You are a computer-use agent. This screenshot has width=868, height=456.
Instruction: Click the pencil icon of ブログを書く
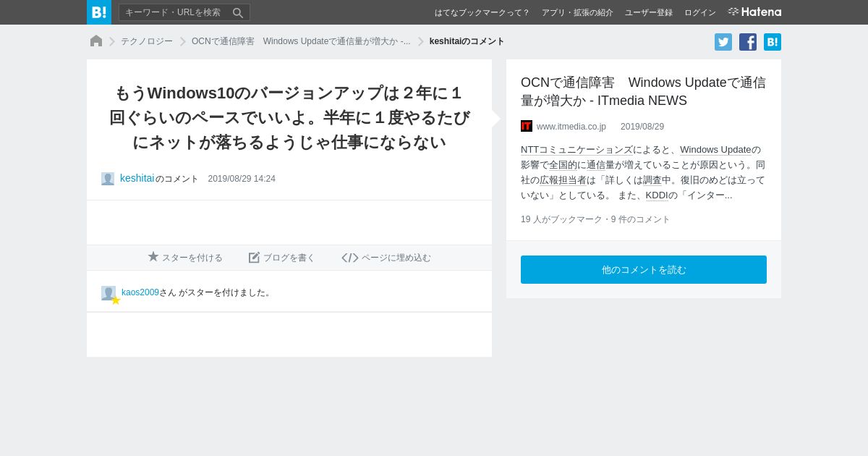(254, 257)
